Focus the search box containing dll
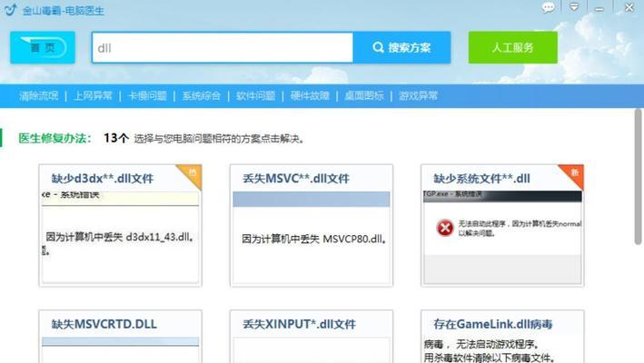This screenshot has height=363, width=644. coord(223,47)
